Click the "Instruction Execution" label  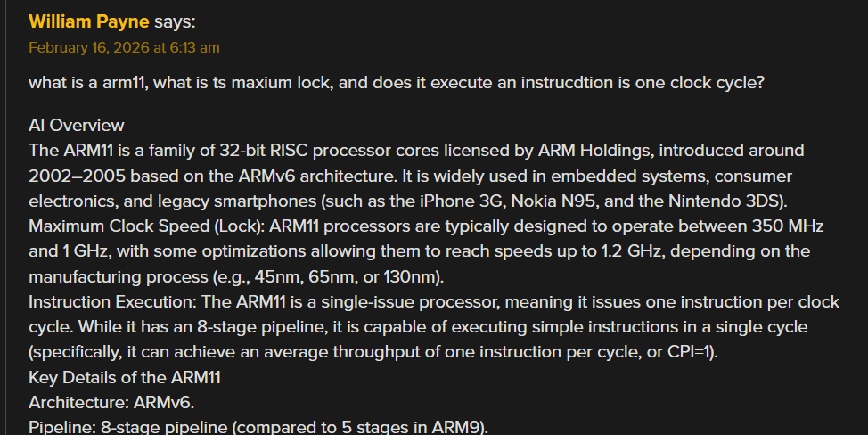coord(109,301)
